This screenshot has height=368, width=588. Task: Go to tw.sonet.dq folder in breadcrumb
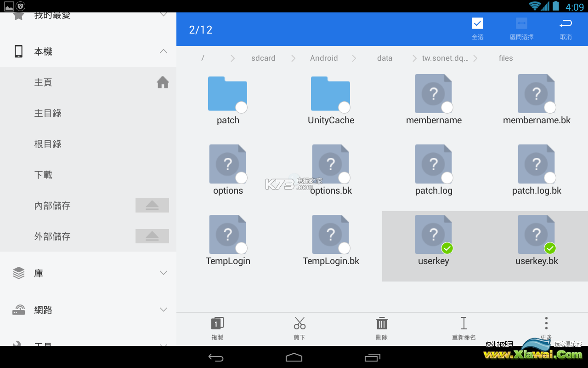tap(445, 58)
